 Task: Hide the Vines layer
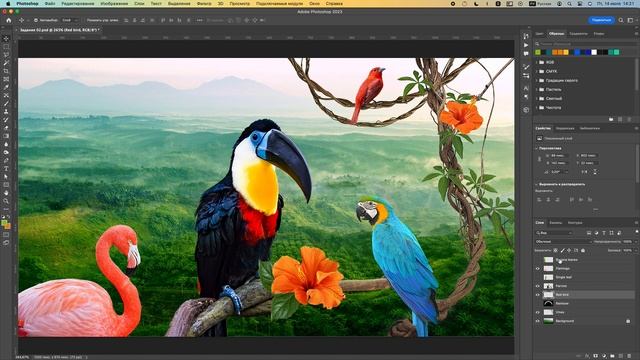[x=538, y=312]
